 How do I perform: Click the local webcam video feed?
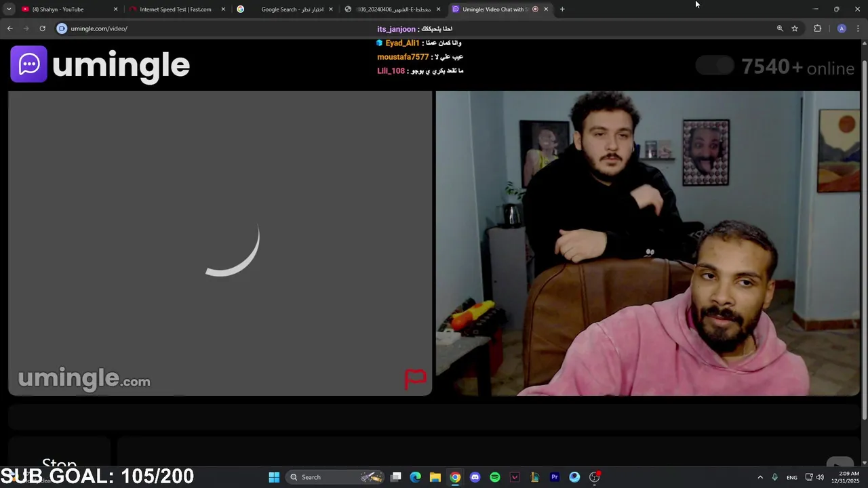click(x=648, y=243)
